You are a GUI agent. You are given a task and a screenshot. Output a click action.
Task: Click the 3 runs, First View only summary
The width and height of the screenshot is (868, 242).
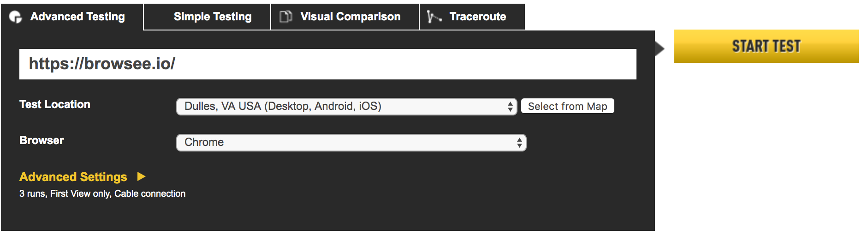point(102,194)
